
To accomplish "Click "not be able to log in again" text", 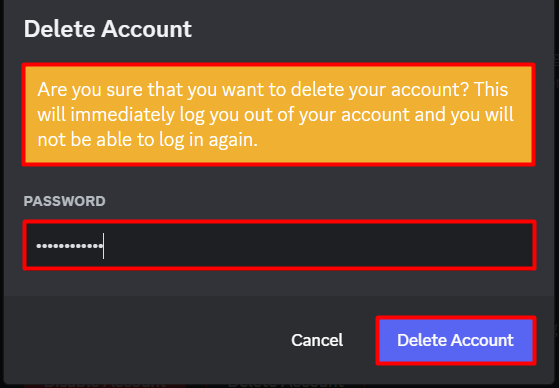I will [147, 140].
